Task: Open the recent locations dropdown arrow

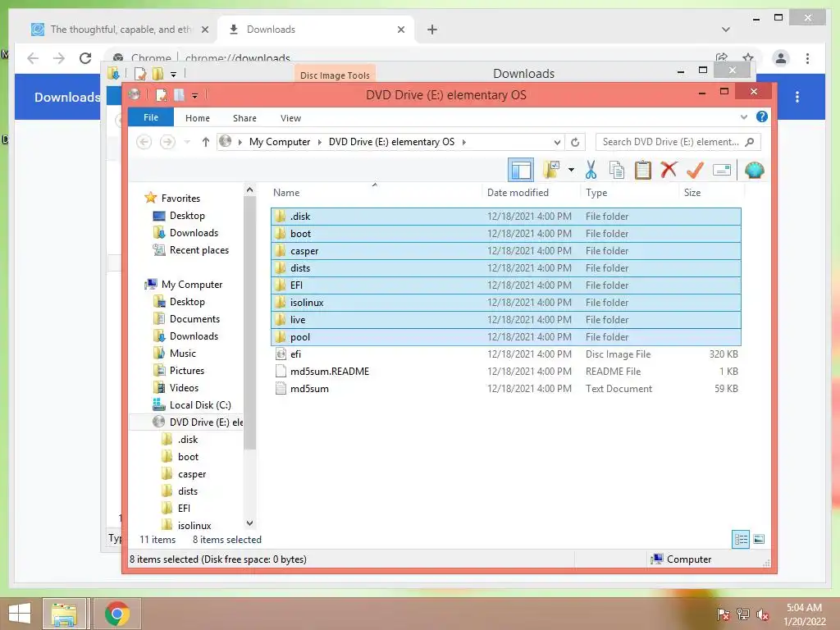Action: (x=187, y=142)
